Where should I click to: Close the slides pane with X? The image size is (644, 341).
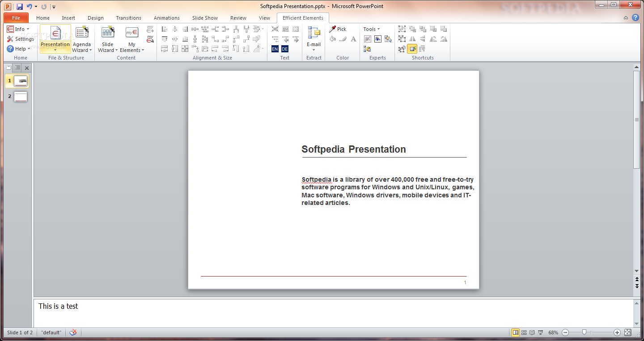(27, 68)
